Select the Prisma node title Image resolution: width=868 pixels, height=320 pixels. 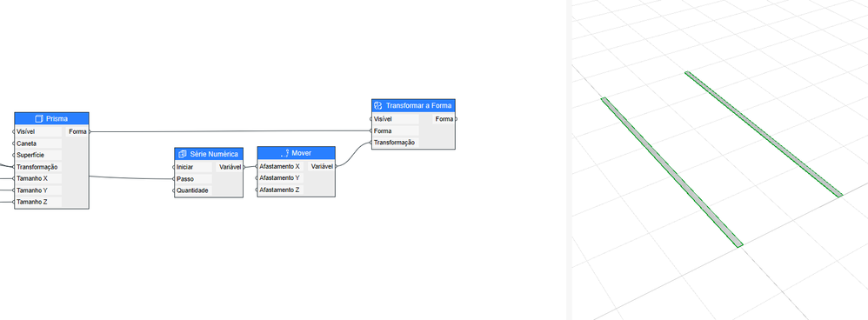click(x=57, y=118)
